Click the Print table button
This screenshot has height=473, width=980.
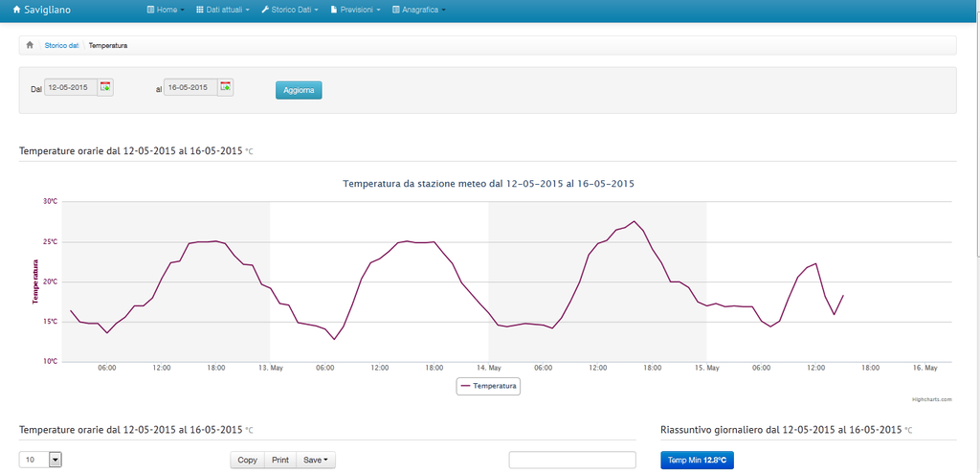tap(280, 460)
